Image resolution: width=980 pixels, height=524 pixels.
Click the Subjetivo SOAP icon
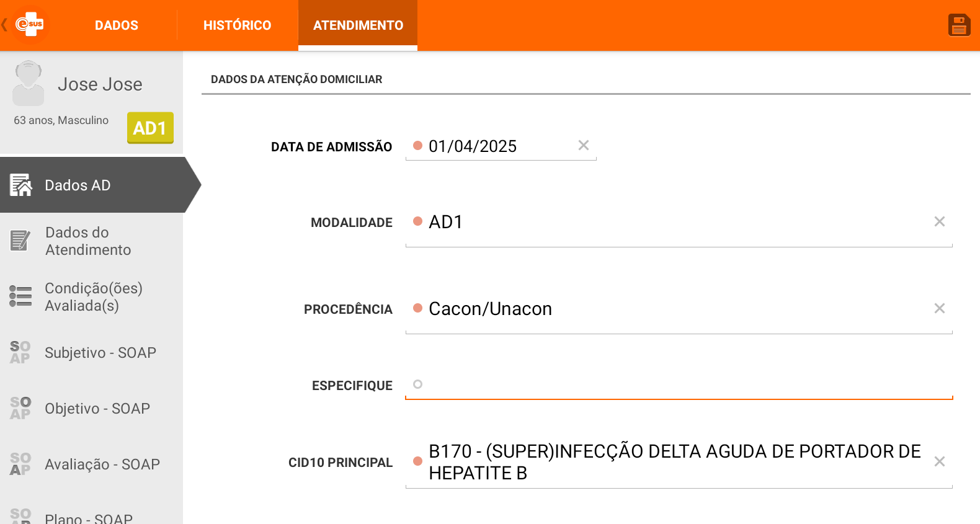coord(20,352)
